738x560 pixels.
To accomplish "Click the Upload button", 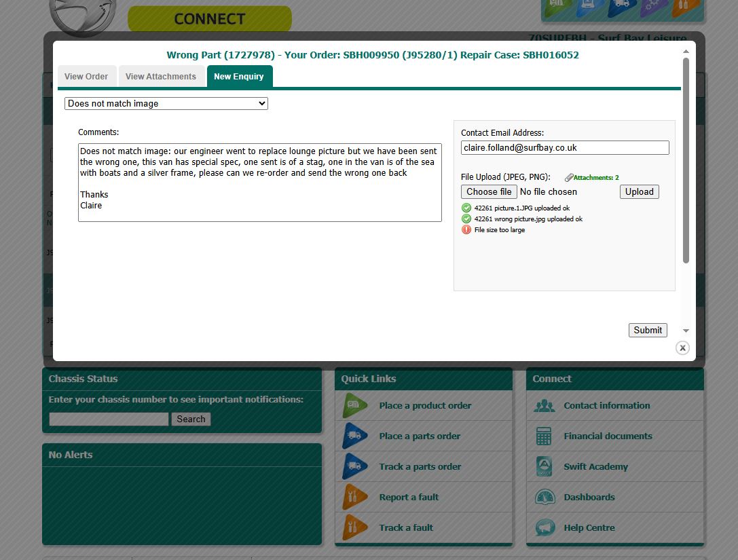I will [x=639, y=192].
